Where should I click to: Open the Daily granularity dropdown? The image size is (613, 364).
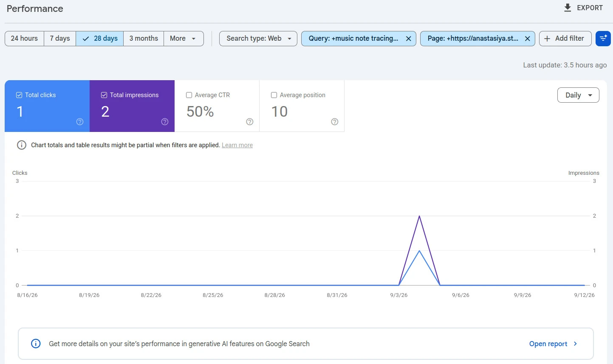coord(578,95)
